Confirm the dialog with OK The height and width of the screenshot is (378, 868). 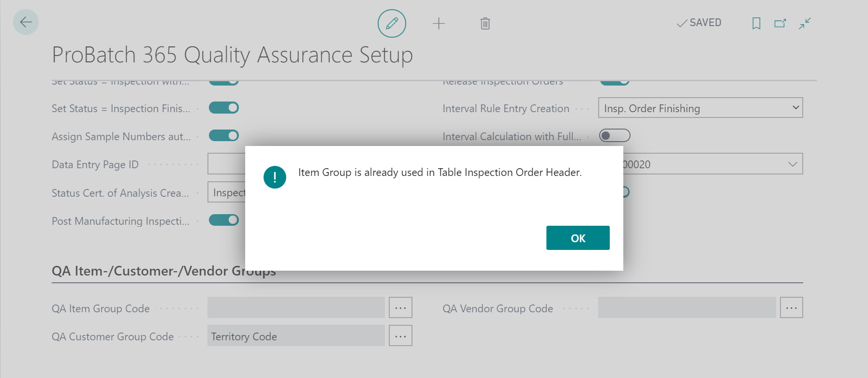click(x=578, y=238)
